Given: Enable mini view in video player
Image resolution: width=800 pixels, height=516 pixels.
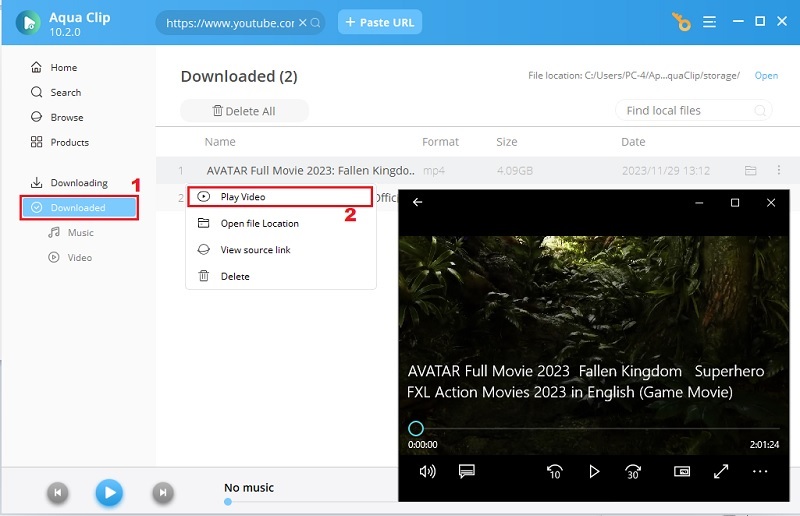Looking at the screenshot, I should point(682,472).
